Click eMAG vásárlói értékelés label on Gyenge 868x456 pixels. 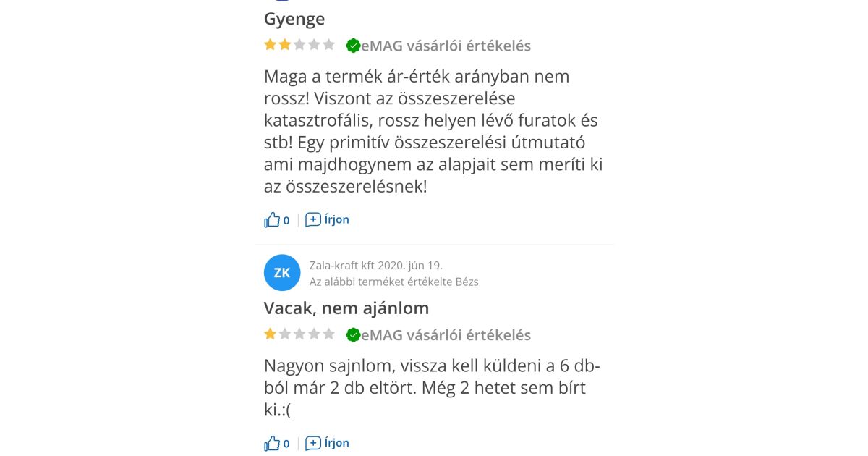tap(446, 46)
